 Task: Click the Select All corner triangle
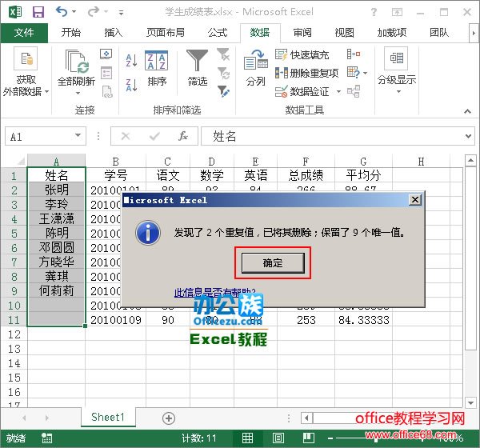tap(20, 161)
